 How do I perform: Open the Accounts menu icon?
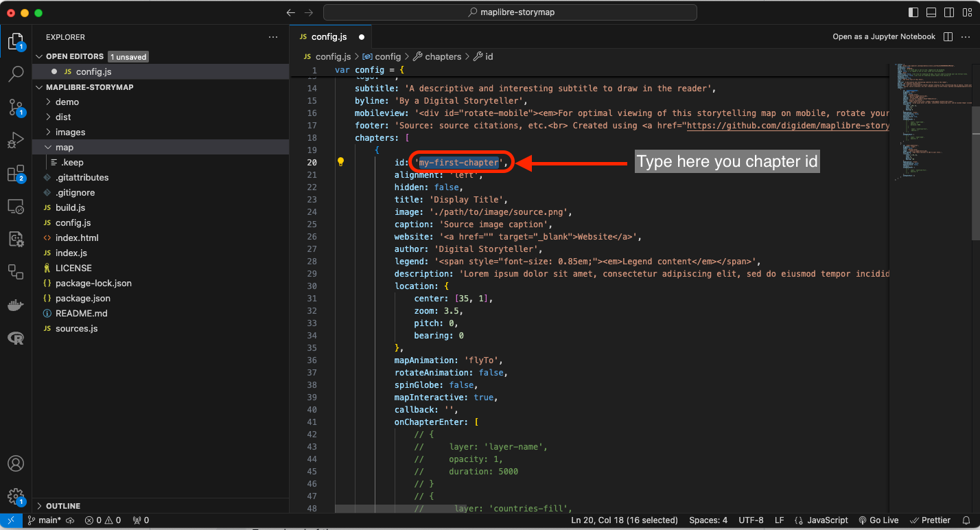pos(16,463)
